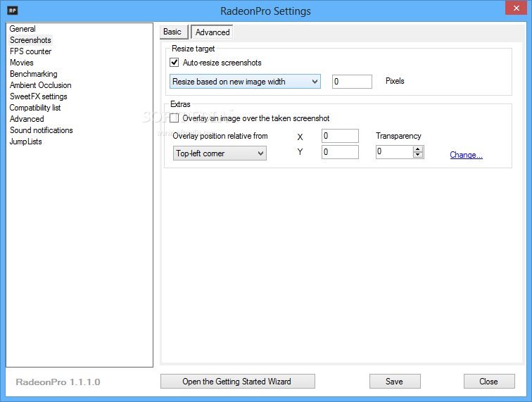Close the RadeonPro Settings window

click(x=516, y=8)
